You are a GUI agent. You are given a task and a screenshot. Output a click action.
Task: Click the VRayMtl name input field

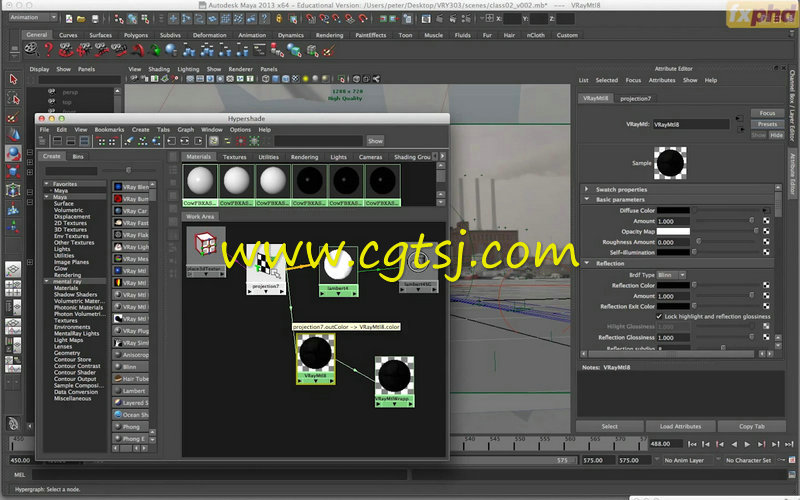pyautogui.click(x=691, y=124)
